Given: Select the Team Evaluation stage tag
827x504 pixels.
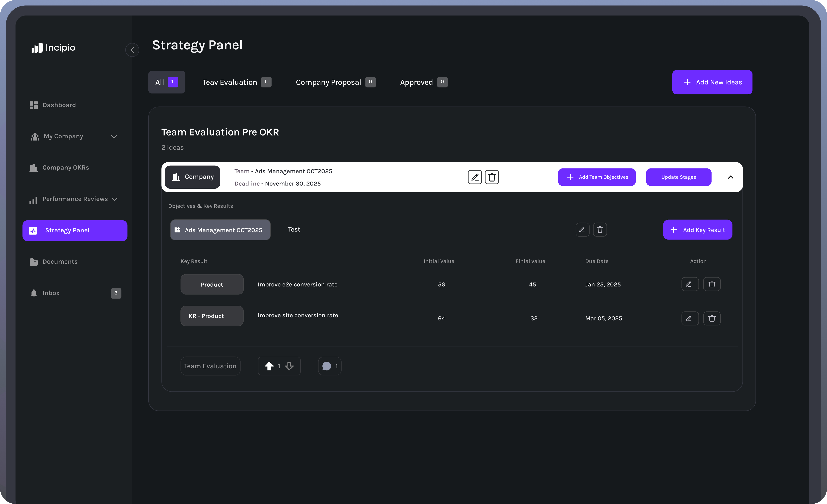Looking at the screenshot, I should click(210, 366).
